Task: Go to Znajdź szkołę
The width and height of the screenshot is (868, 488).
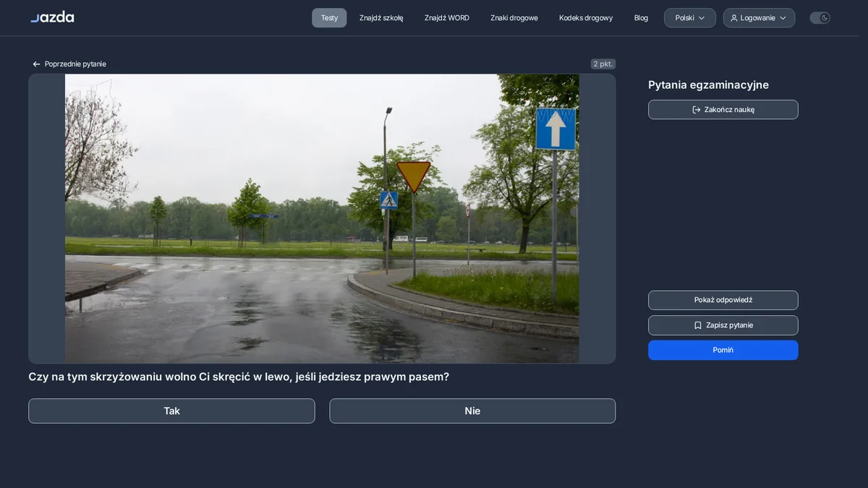Action: (381, 18)
